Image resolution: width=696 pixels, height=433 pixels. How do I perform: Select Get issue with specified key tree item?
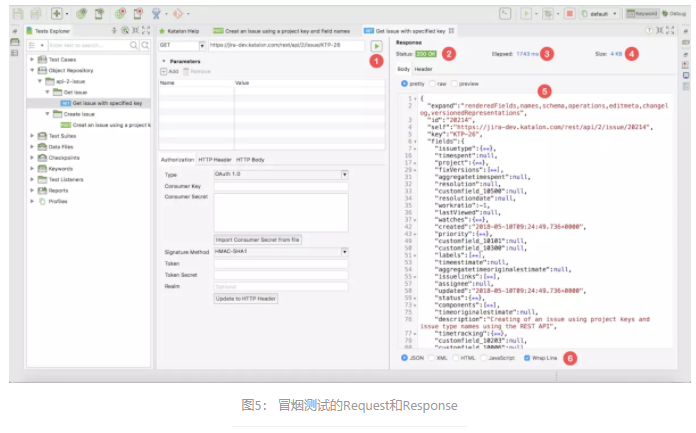tap(102, 103)
